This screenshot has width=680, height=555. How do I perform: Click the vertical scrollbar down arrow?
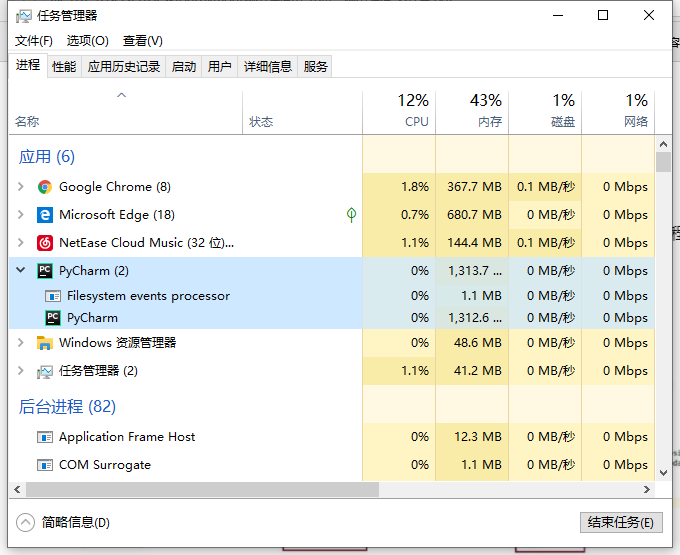pos(663,473)
